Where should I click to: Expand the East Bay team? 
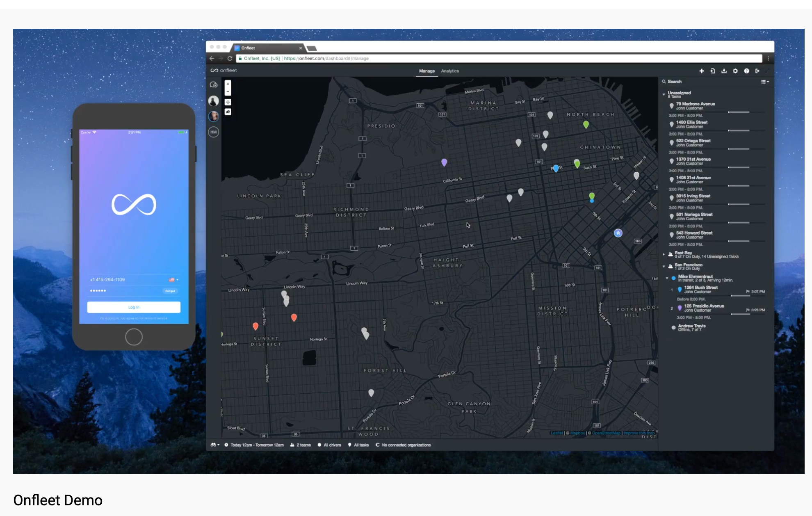[664, 255]
